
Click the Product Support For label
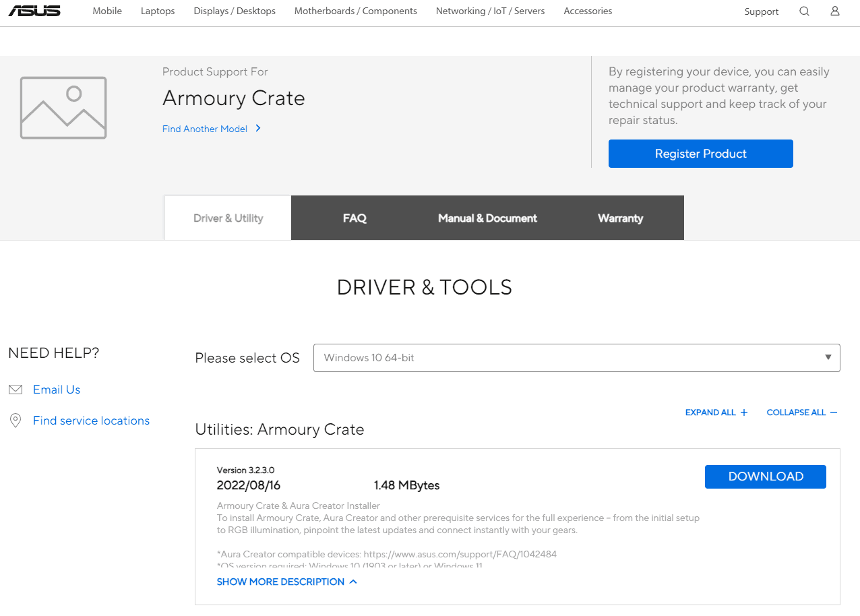tap(215, 71)
